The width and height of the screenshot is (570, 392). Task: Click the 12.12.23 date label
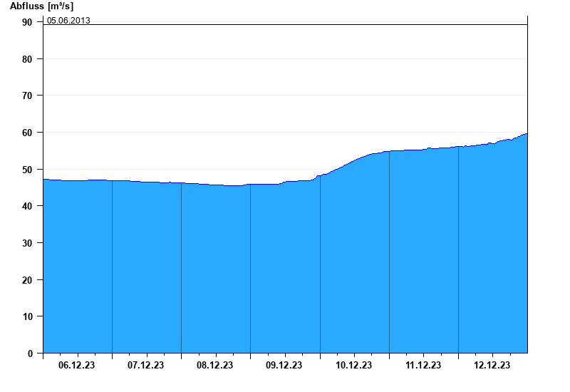[x=492, y=366]
